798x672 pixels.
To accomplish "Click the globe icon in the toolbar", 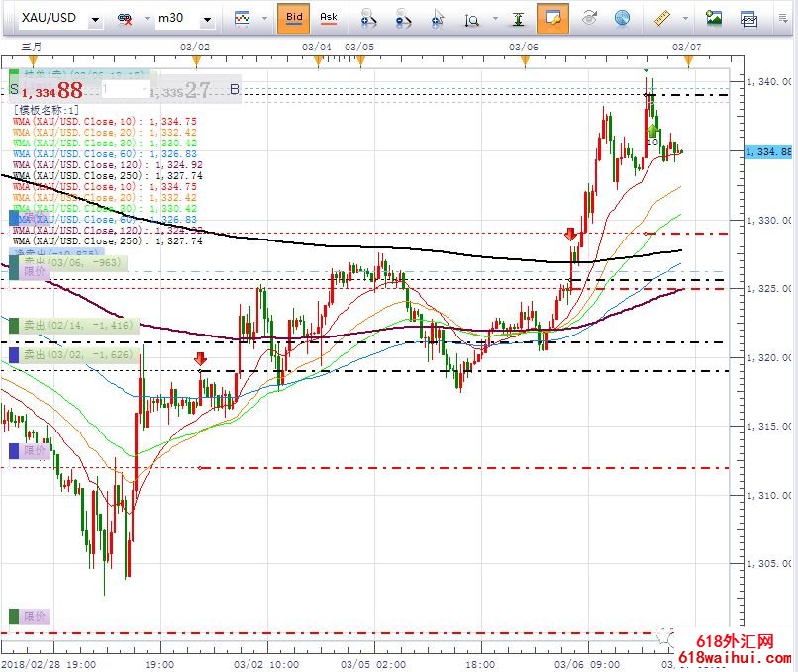I will pos(622,18).
